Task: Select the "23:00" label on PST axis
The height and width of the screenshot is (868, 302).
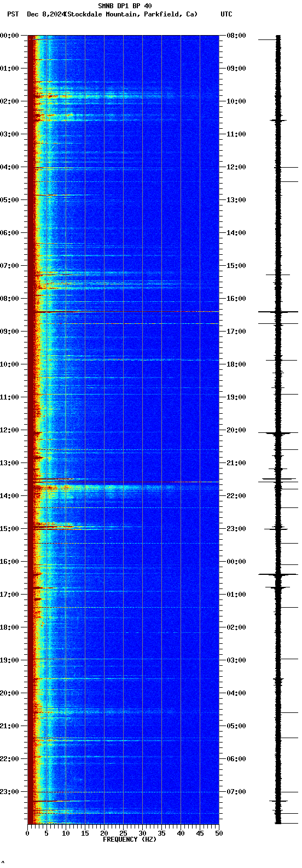Action: 9,792
